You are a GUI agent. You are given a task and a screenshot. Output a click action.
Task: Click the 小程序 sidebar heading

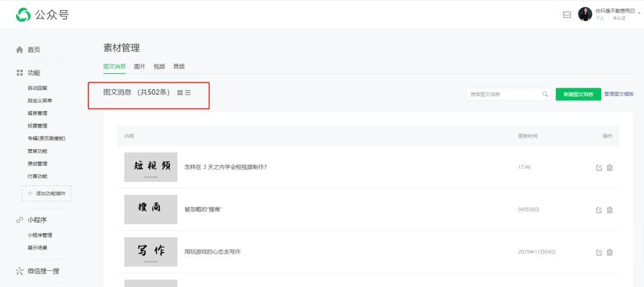pos(37,220)
